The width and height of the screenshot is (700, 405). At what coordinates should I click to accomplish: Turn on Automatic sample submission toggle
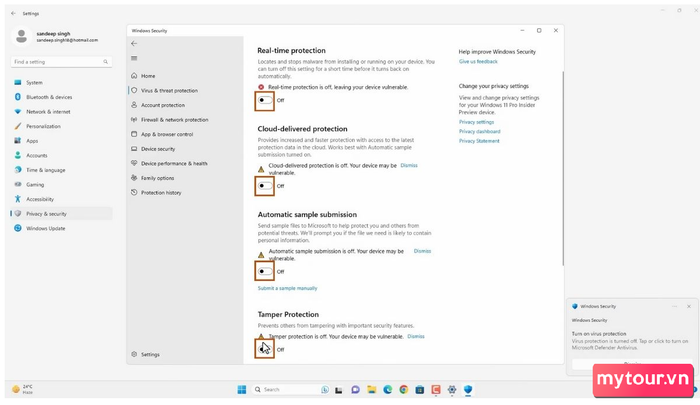265,271
